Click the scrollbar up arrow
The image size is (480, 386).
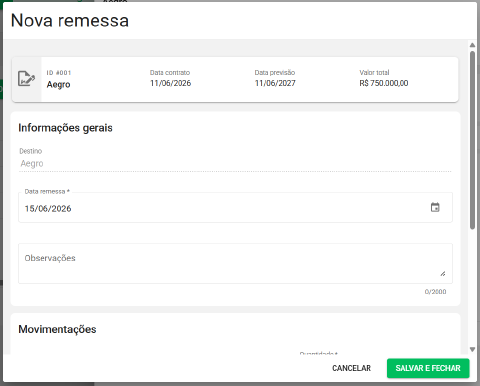pos(472,45)
